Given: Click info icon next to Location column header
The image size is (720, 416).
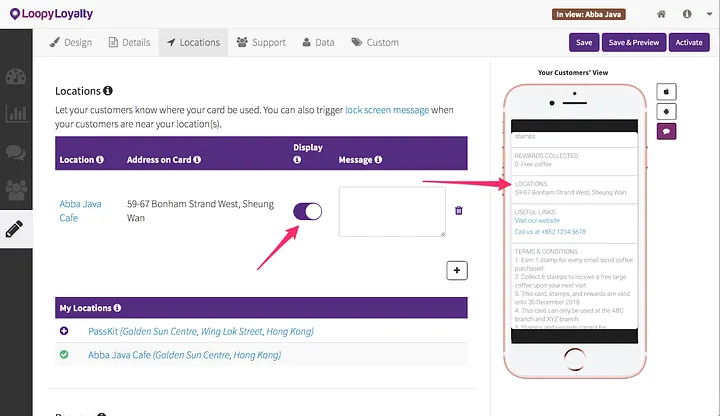Looking at the screenshot, I should point(100,159).
